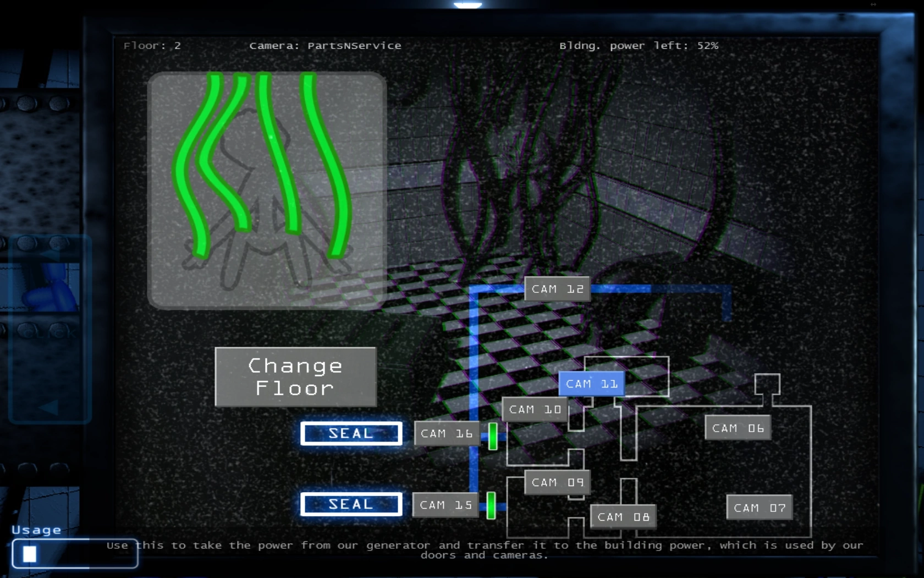Viewport: 924px width, 578px height.
Task: Click the building power left readout
Action: [639, 46]
